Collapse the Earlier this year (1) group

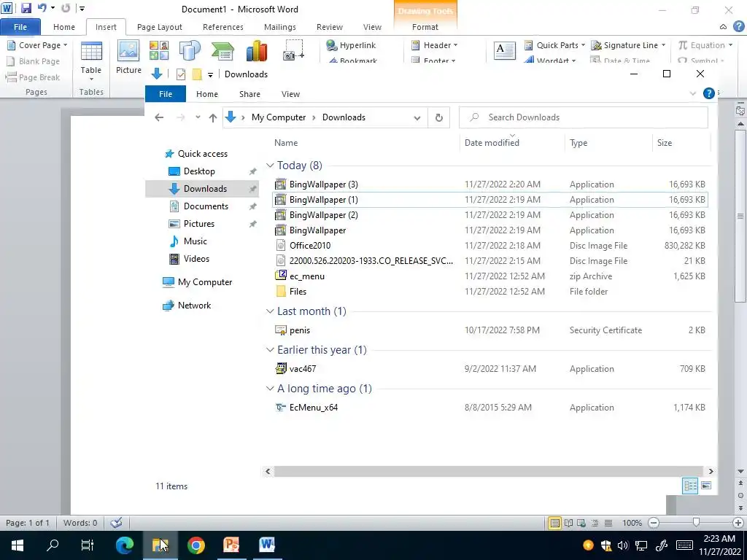pos(270,350)
